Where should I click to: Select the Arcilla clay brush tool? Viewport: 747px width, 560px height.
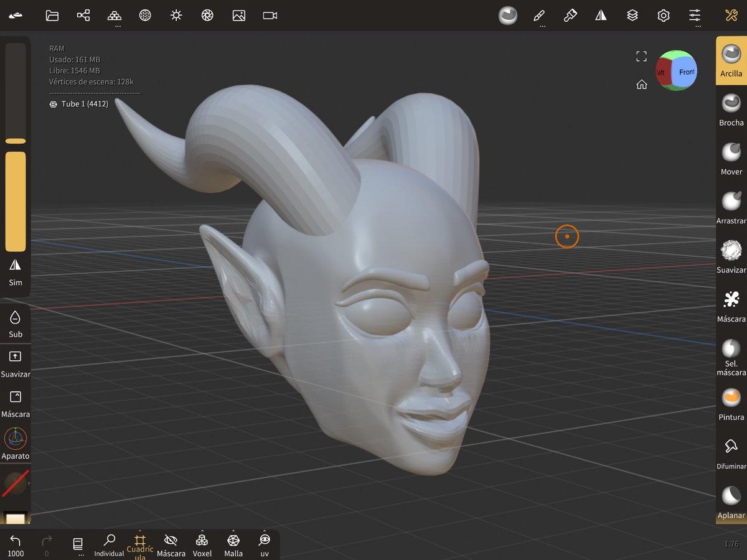(731, 61)
